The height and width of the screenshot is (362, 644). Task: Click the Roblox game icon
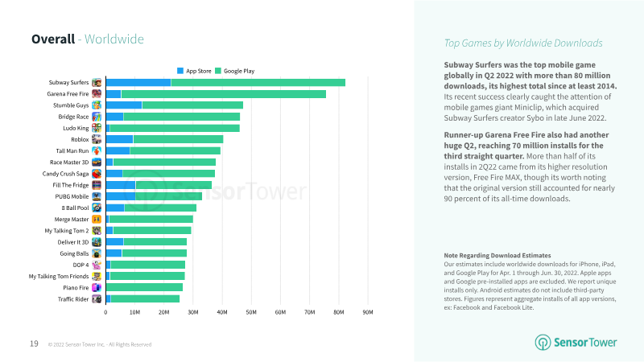pyautogui.click(x=97, y=139)
